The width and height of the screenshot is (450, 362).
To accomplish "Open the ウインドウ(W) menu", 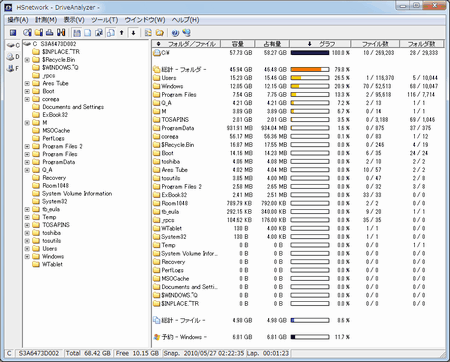I will [x=145, y=20].
